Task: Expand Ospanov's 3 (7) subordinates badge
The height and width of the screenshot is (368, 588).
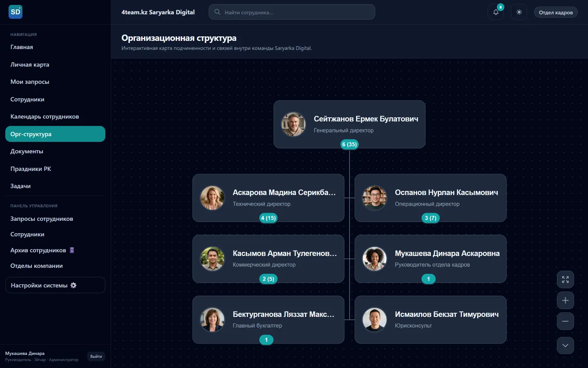Action: coord(430,218)
